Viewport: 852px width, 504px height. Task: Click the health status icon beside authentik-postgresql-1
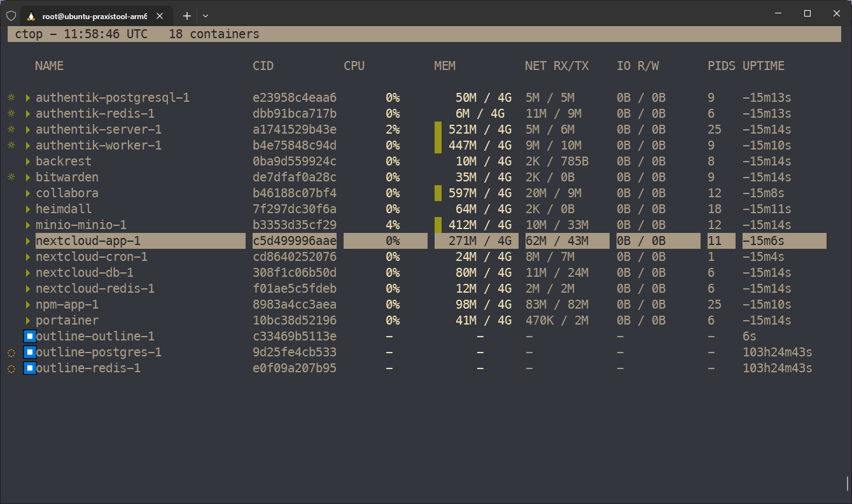point(11,98)
